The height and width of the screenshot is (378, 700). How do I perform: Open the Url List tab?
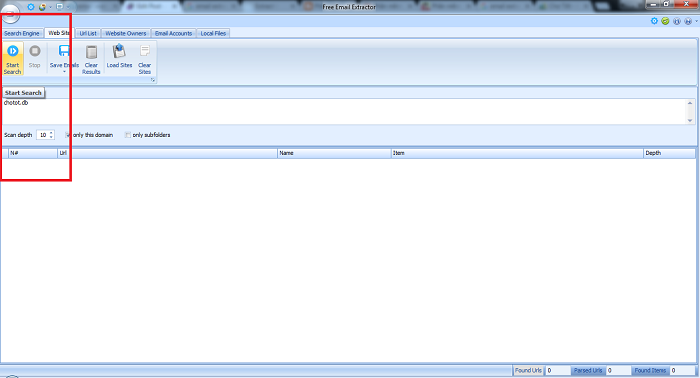88,33
